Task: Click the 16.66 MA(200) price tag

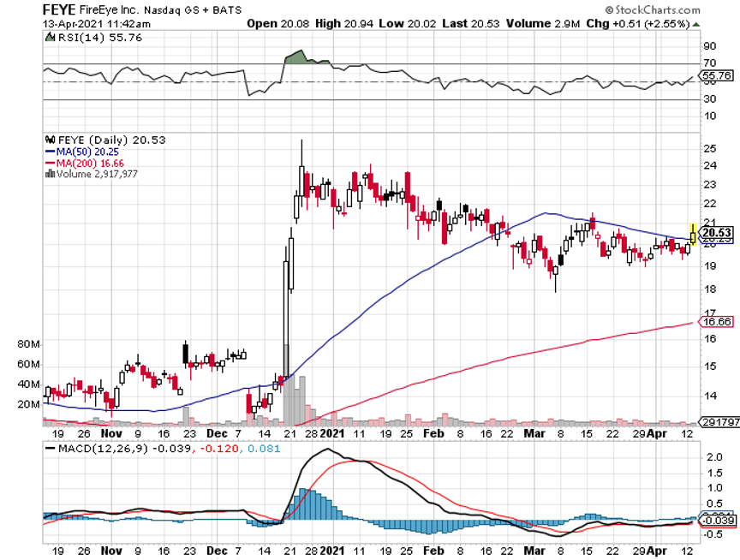Action: click(717, 322)
